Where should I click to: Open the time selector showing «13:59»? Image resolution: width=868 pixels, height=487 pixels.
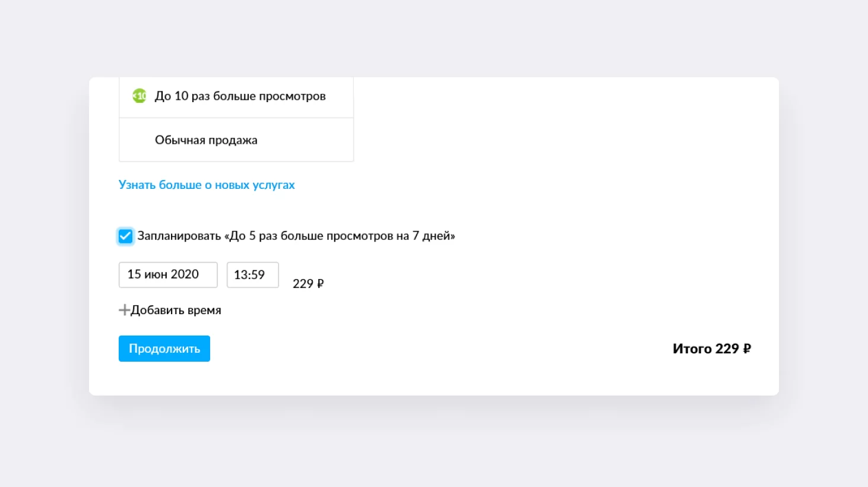[252, 274]
